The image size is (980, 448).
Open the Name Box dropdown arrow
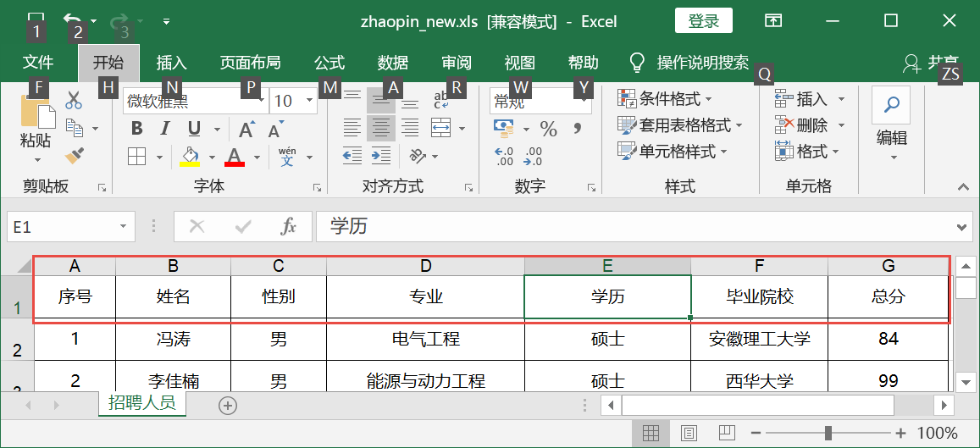pos(123,227)
